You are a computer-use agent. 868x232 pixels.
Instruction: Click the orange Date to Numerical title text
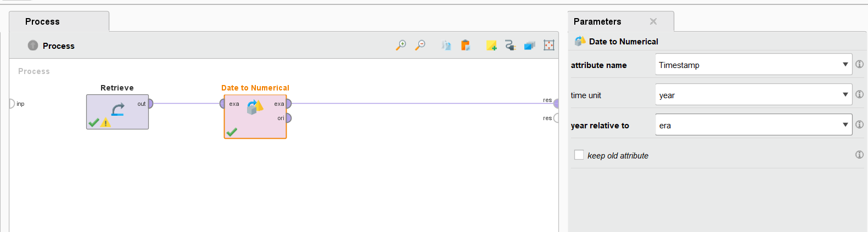255,88
